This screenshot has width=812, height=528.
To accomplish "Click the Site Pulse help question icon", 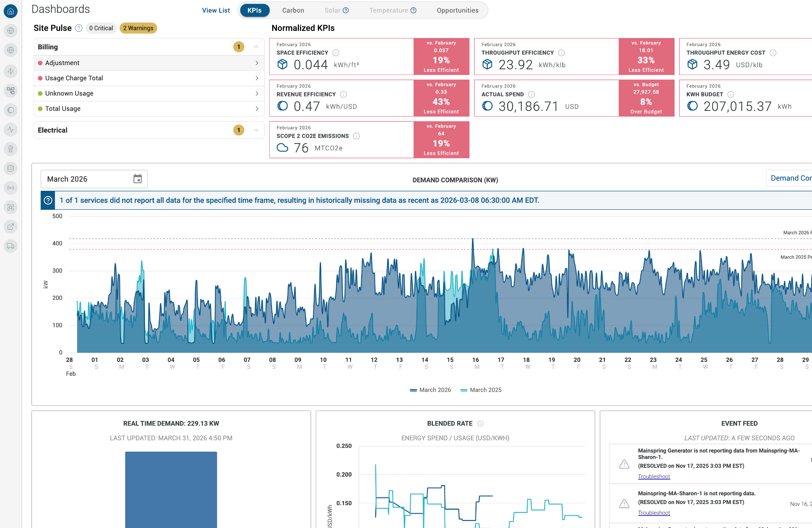I will coord(79,28).
